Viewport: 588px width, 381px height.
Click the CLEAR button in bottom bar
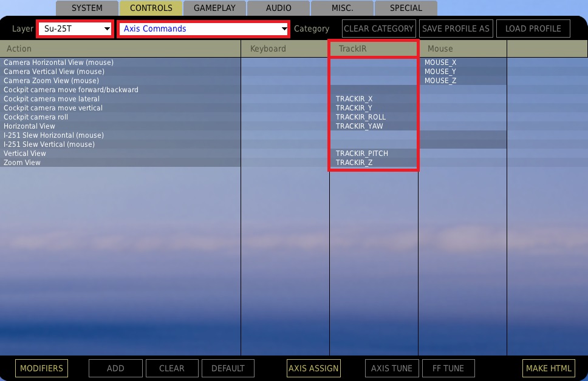[172, 368]
